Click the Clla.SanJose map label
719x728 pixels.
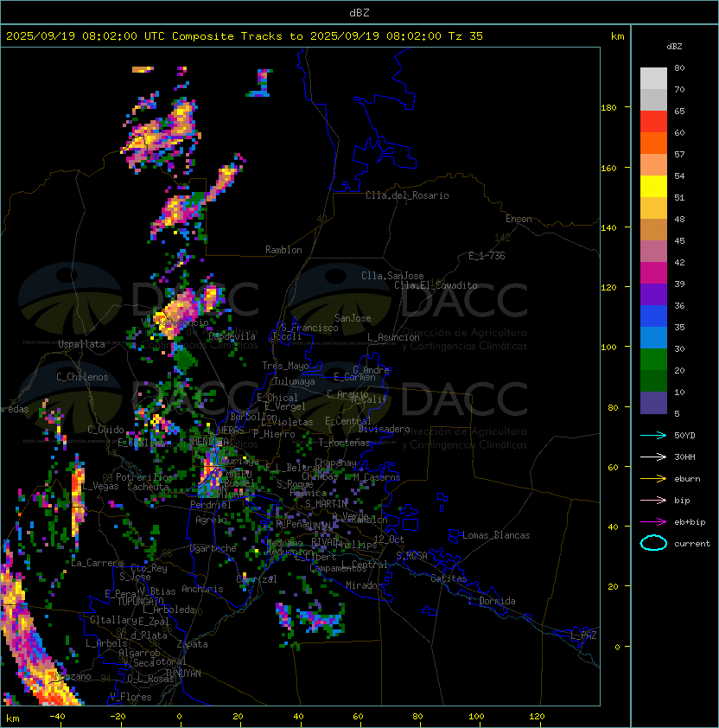392,276
